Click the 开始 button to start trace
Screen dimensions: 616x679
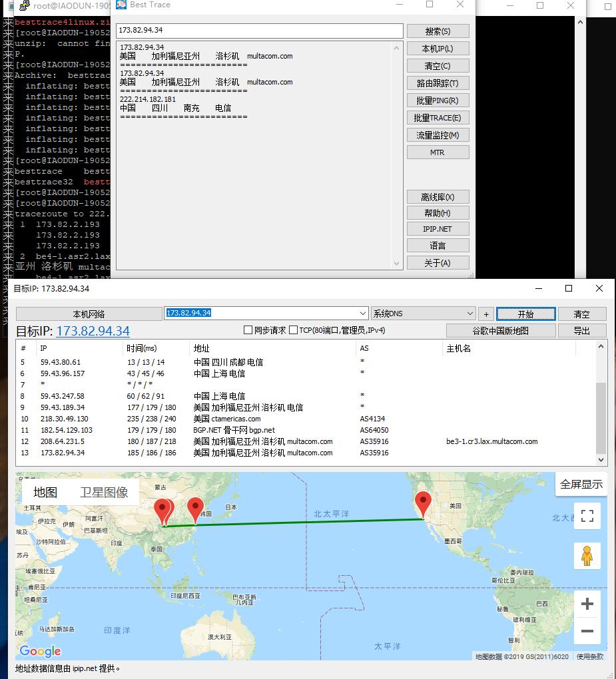[x=525, y=314]
